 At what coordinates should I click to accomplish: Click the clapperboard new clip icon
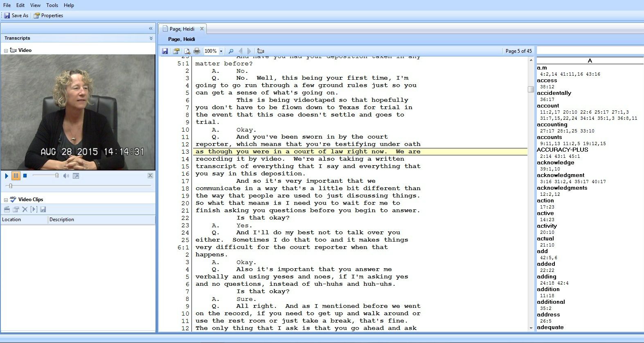point(7,209)
